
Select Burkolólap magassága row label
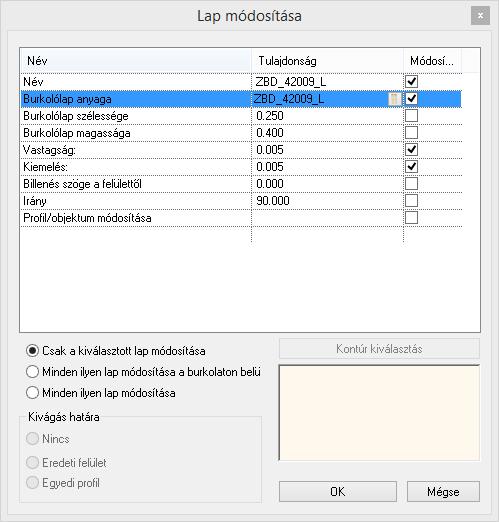click(77, 133)
